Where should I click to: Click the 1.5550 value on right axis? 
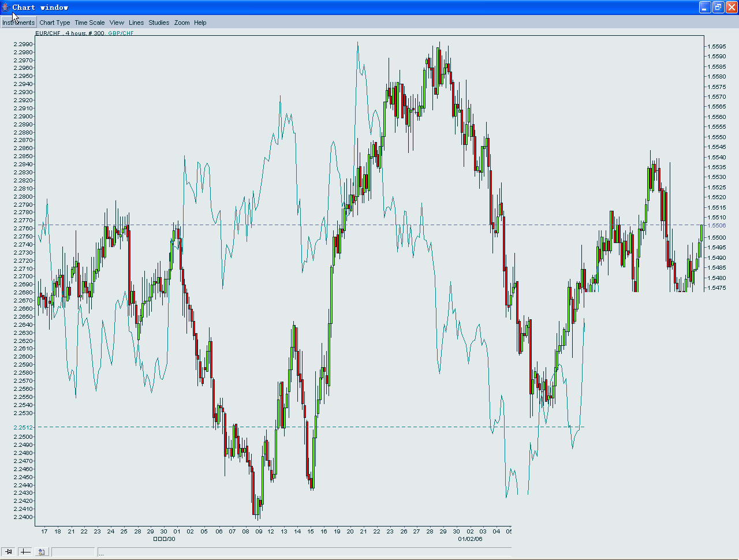tap(716, 137)
